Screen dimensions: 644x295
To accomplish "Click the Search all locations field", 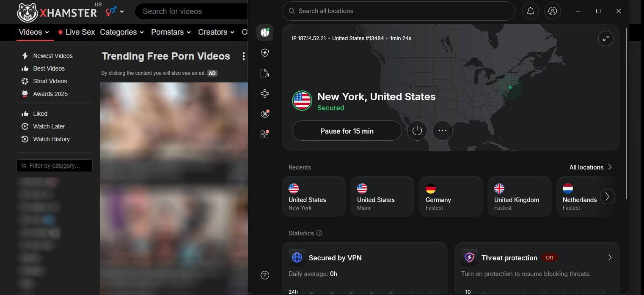I will click(x=399, y=11).
